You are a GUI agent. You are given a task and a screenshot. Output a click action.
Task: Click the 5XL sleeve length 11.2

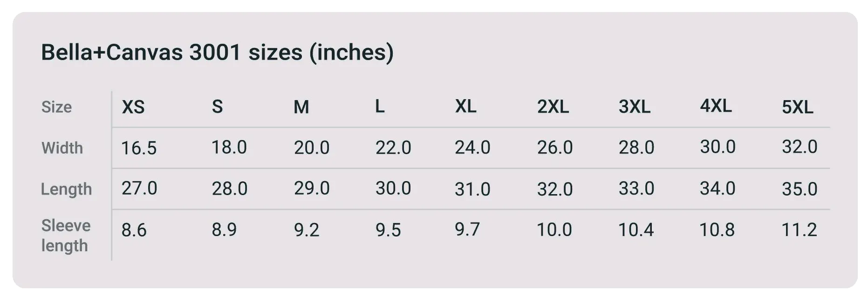pos(799,230)
